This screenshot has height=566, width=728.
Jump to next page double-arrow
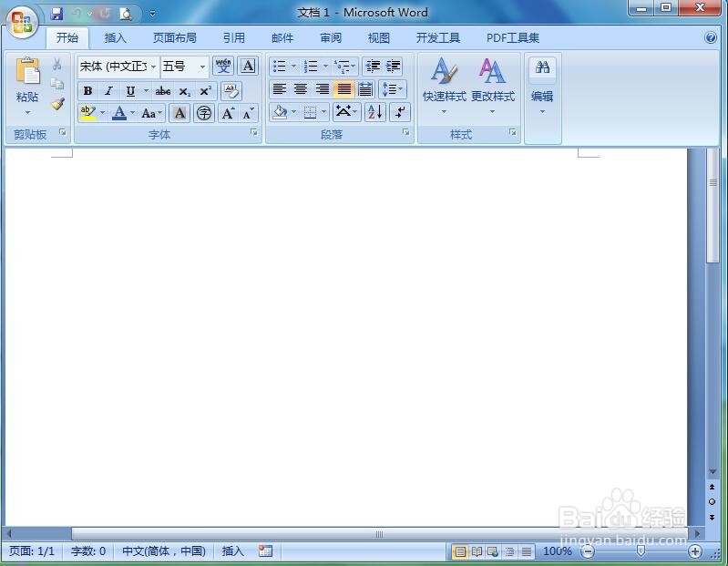click(712, 517)
